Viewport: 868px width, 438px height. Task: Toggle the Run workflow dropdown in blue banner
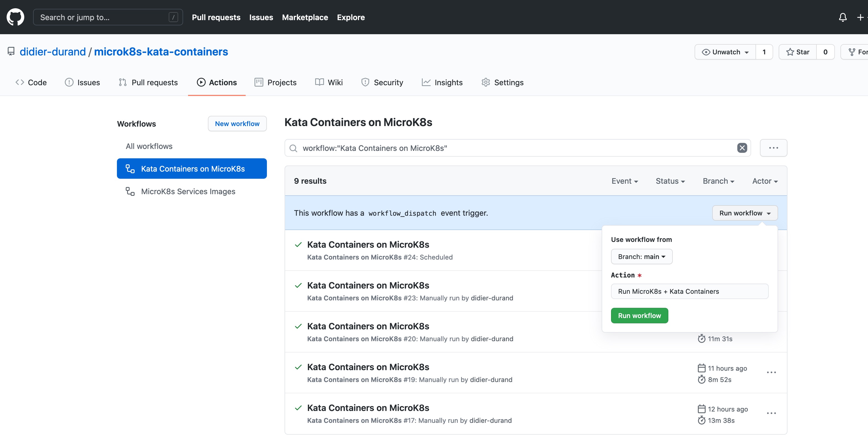[x=745, y=213]
